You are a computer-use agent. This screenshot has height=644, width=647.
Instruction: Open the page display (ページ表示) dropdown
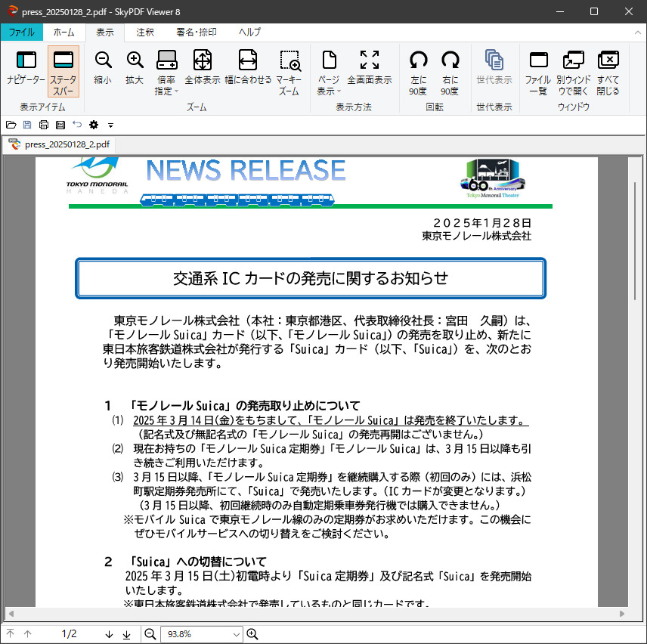pos(329,73)
